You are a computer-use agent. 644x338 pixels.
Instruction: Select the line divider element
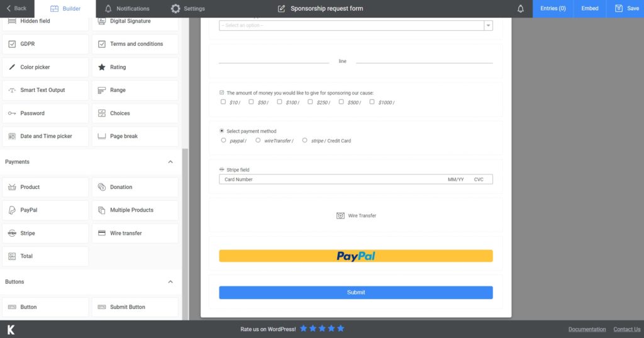(356, 61)
